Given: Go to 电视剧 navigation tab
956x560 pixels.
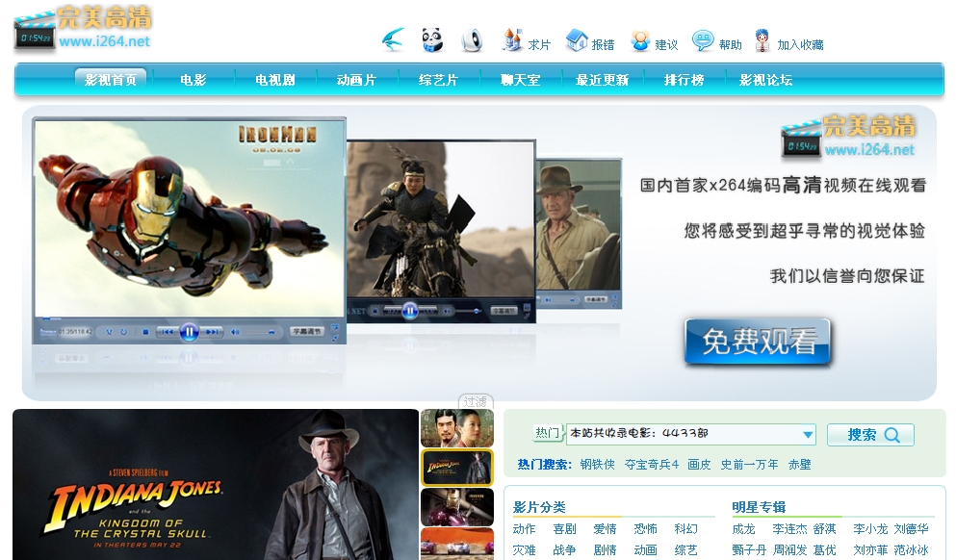Looking at the screenshot, I should [x=275, y=80].
